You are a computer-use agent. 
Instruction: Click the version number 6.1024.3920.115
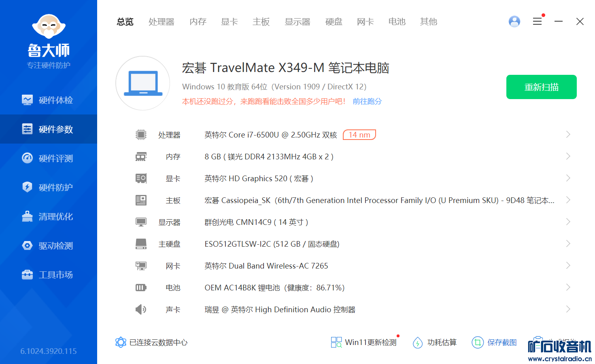(49, 351)
